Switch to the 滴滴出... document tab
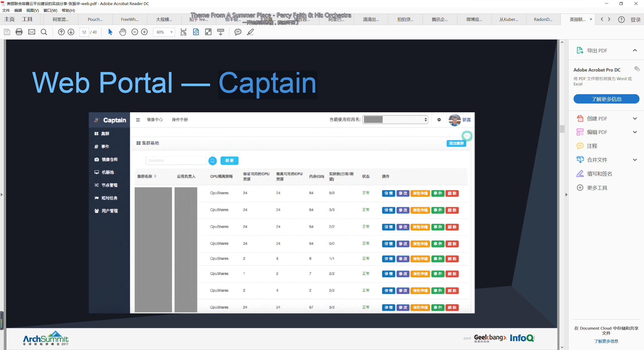This screenshot has height=350, width=644. pyautogui.click(x=371, y=19)
